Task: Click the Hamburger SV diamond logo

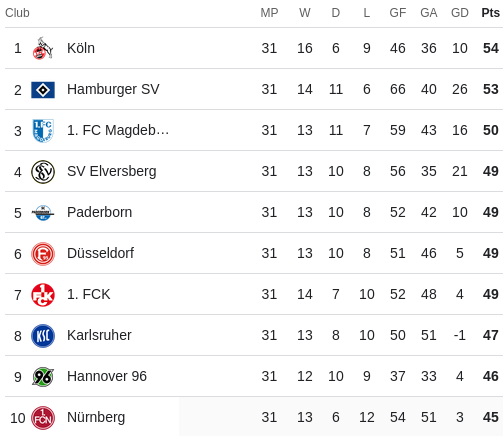Action: click(x=43, y=90)
